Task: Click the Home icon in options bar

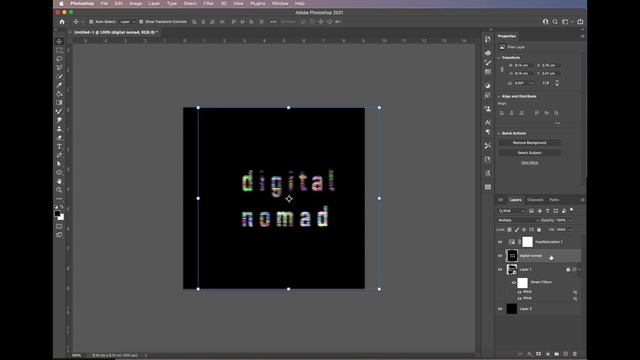Action: pos(62,22)
